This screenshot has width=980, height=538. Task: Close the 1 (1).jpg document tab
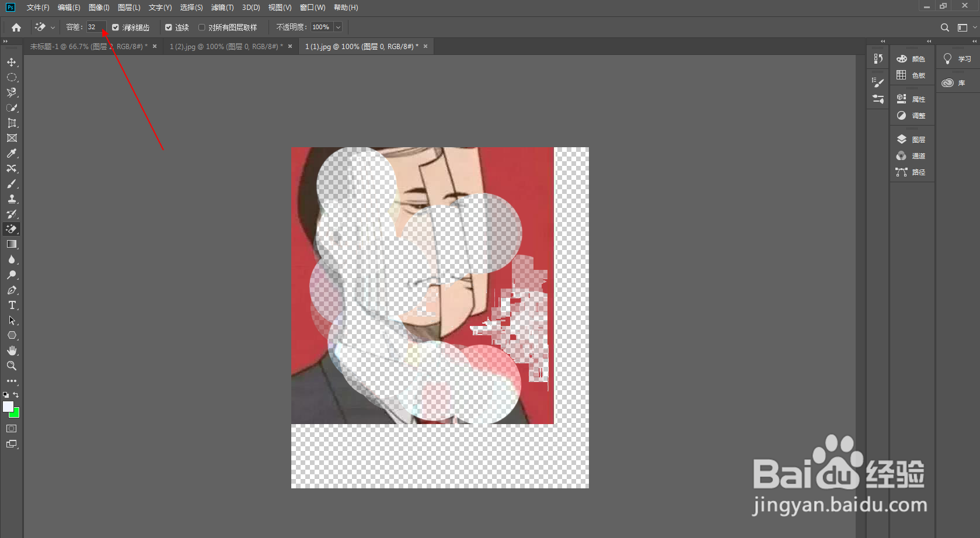click(x=426, y=47)
